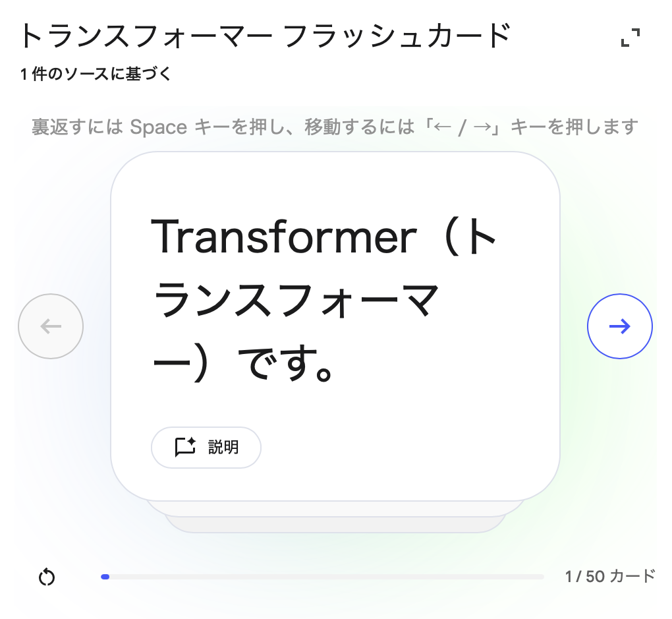This screenshot has width=672, height=619.
Task: Click the keyboard shortcut hint text
Action: pyautogui.click(x=335, y=126)
